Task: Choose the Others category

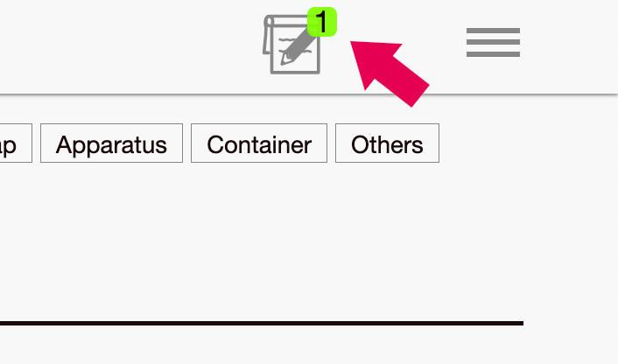Action: (x=387, y=143)
